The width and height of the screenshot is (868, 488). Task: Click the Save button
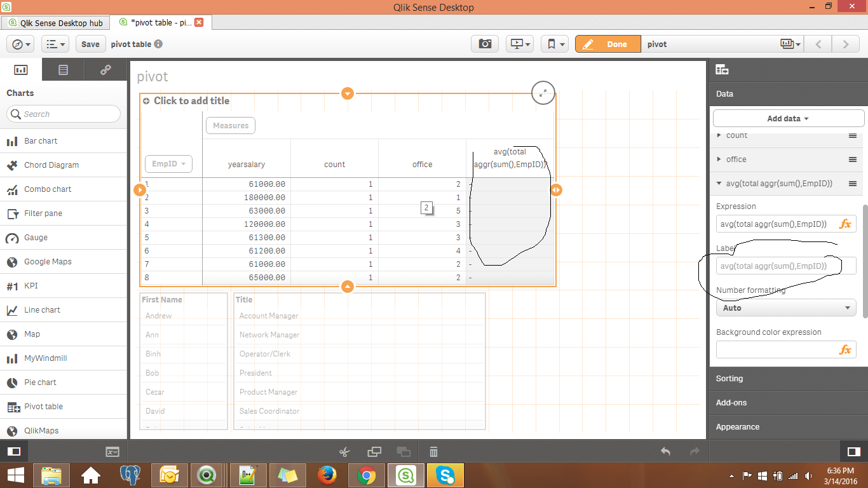click(x=90, y=44)
